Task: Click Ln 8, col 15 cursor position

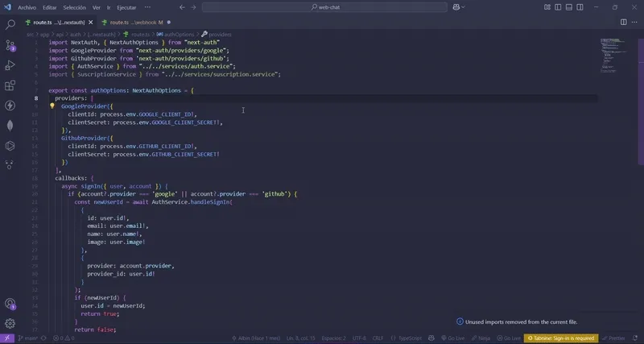Action: coord(300,338)
